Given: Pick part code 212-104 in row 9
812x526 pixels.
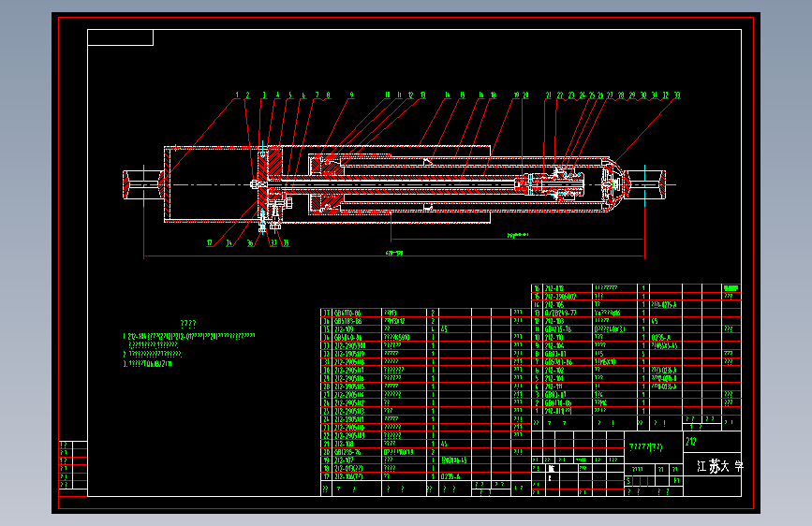Looking at the screenshot, I should (x=554, y=345).
